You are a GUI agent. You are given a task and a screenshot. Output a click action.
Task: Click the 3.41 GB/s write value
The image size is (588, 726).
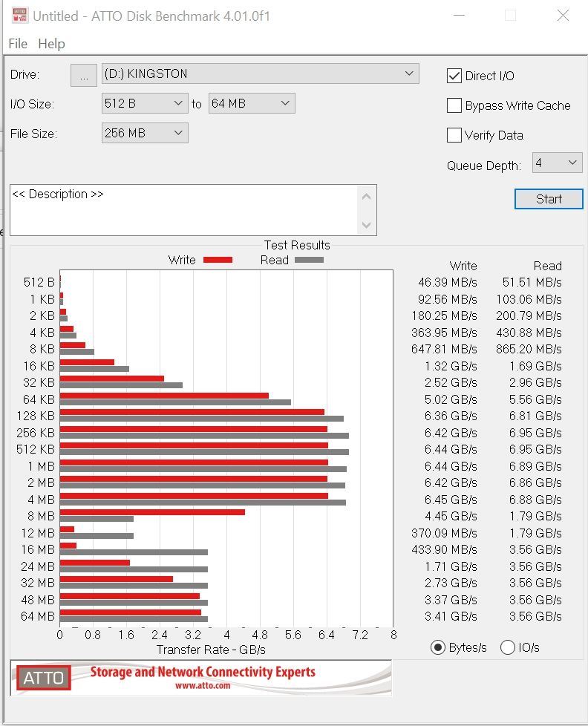click(451, 616)
